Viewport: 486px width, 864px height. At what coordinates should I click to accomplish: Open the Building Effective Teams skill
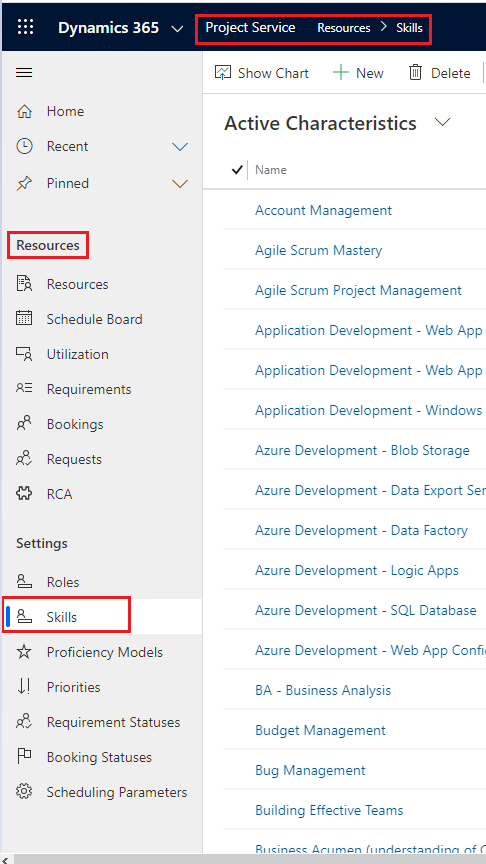point(329,811)
